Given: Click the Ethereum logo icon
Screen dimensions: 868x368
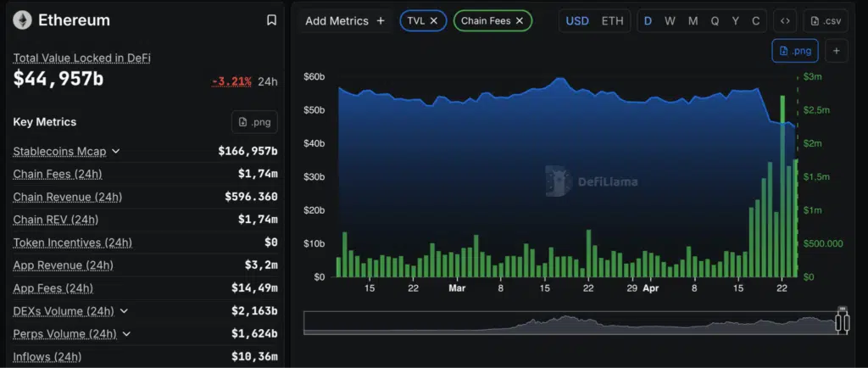Looking at the screenshot, I should tap(23, 20).
